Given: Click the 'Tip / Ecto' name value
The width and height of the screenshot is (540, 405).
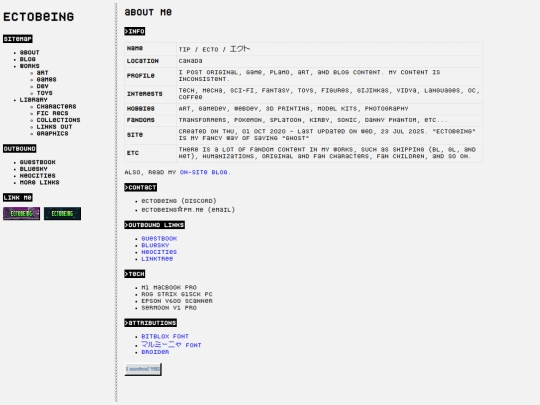Looking at the screenshot, I should click(214, 49).
